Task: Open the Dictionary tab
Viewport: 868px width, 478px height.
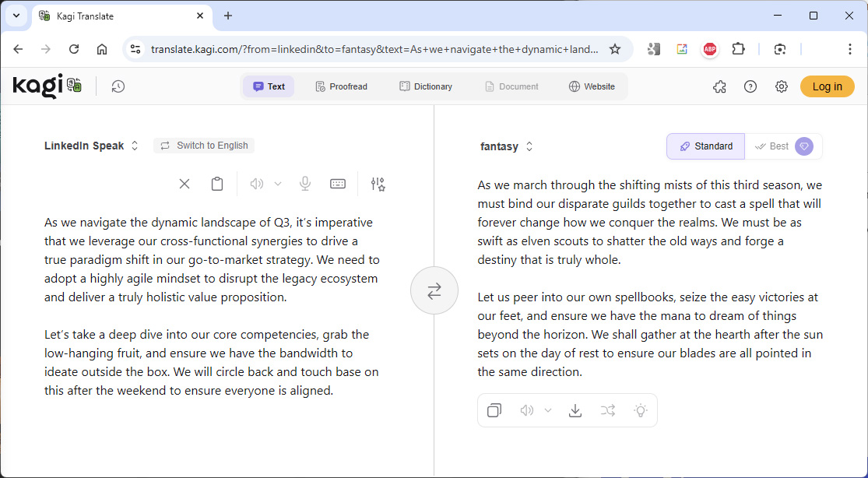Action: pyautogui.click(x=426, y=86)
